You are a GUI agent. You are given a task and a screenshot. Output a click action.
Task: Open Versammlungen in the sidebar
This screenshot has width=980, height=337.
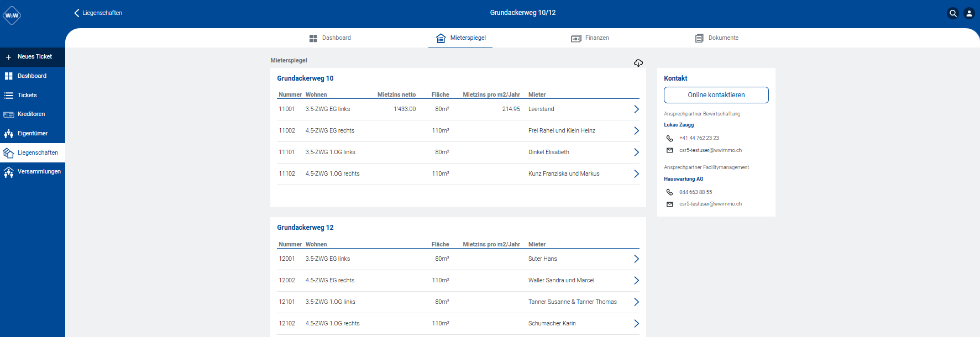[x=33, y=172]
